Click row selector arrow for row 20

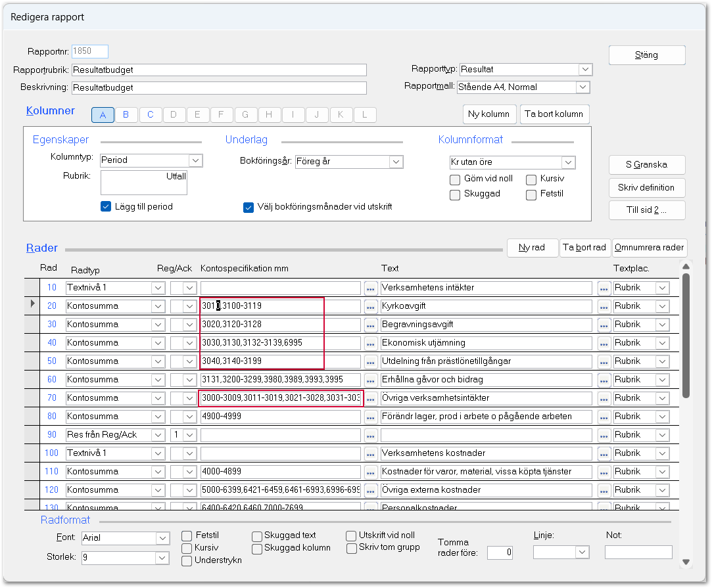point(31,306)
